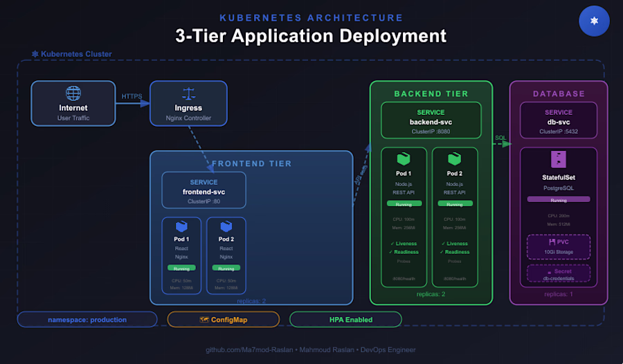Click the Nginx text in frontend Pod 2
Screen dimensions: 623x364
pyautogui.click(x=226, y=257)
